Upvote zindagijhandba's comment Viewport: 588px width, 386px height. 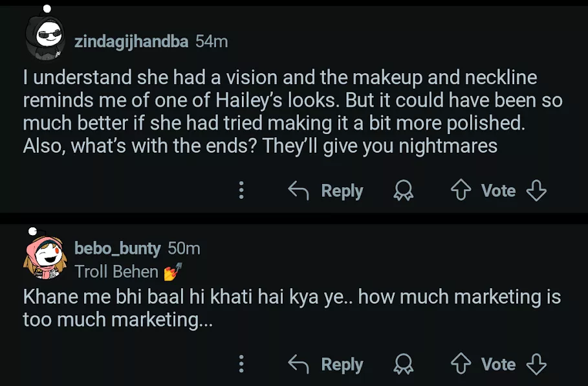tap(460, 190)
